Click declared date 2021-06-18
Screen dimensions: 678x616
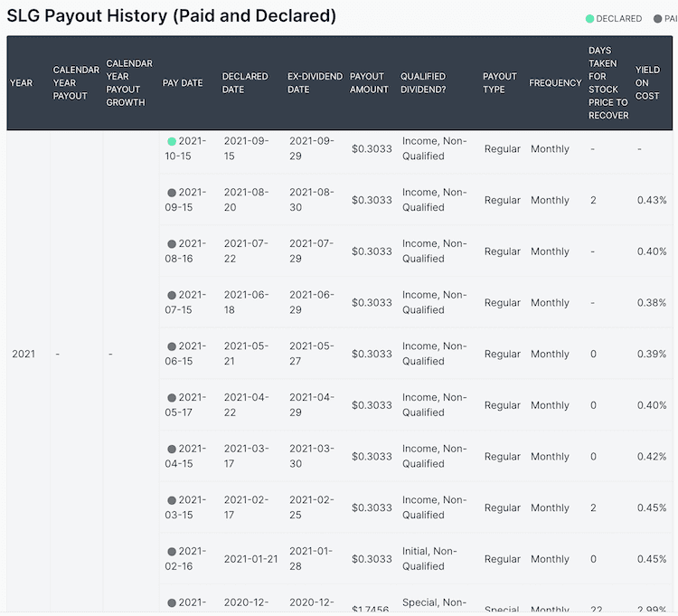(246, 302)
